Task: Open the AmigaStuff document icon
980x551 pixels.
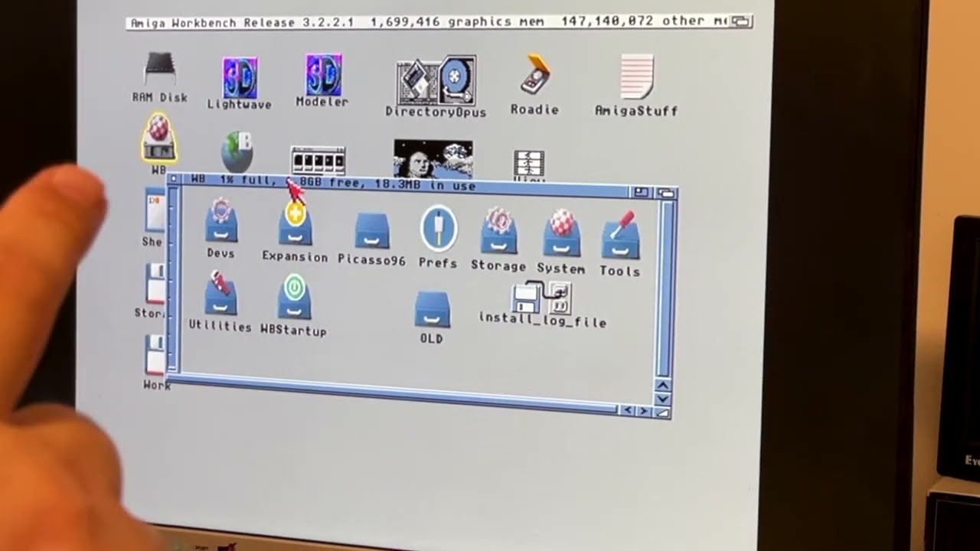Action: point(637,77)
